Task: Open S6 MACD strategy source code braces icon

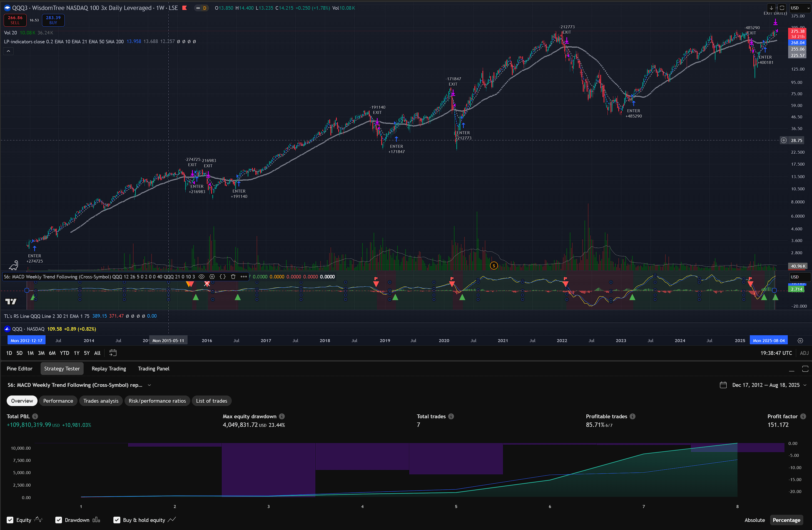Action: tap(223, 277)
